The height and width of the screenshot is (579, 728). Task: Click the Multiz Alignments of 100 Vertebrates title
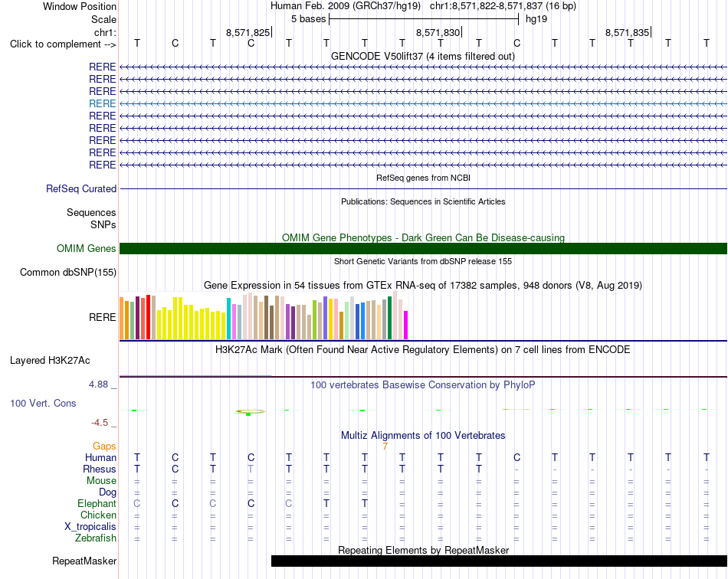423,435
